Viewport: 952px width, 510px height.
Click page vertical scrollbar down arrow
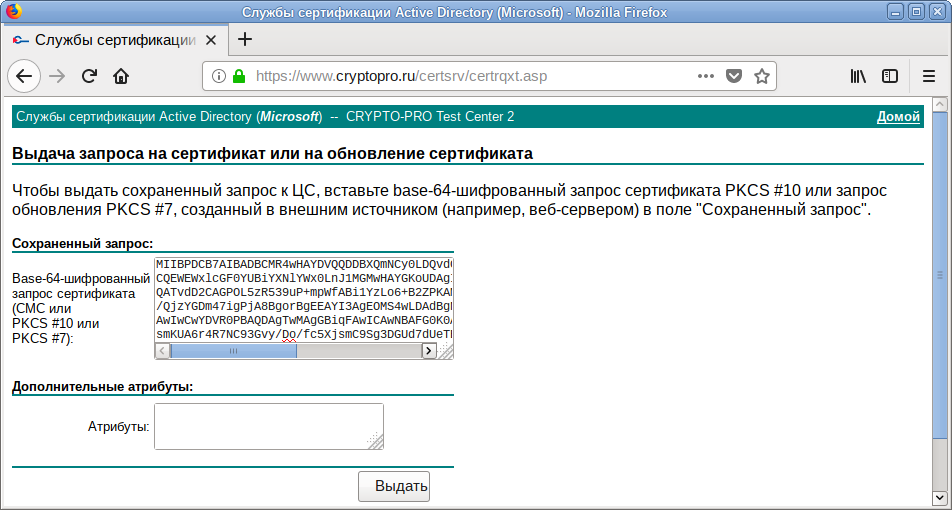point(941,497)
